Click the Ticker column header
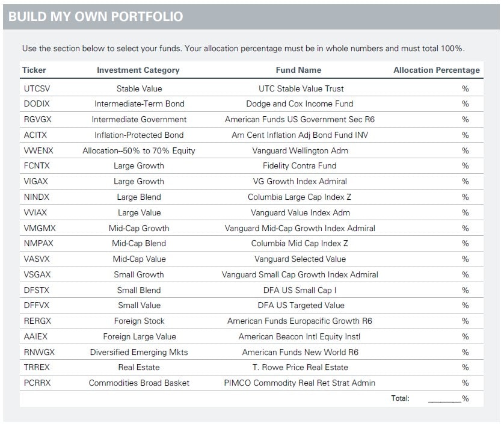The image size is (504, 426). click(x=34, y=70)
